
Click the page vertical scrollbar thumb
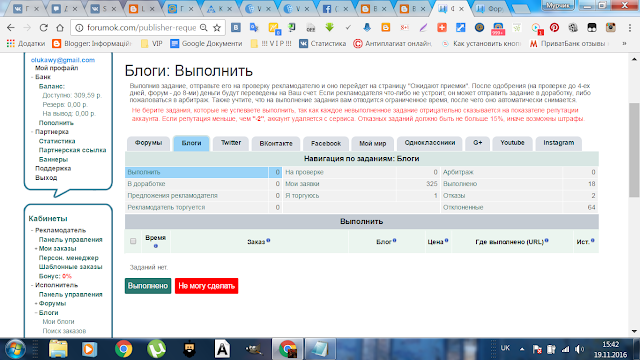click(634, 149)
